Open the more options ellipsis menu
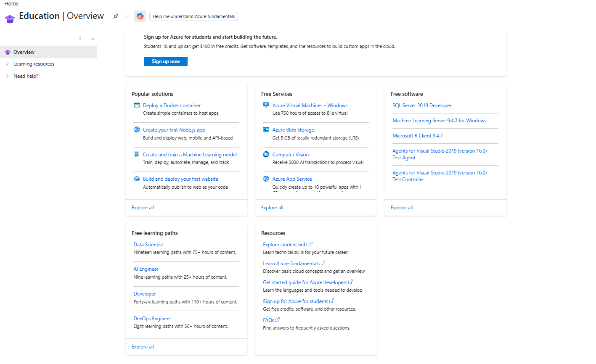This screenshot has width=596, height=364. 128,16
